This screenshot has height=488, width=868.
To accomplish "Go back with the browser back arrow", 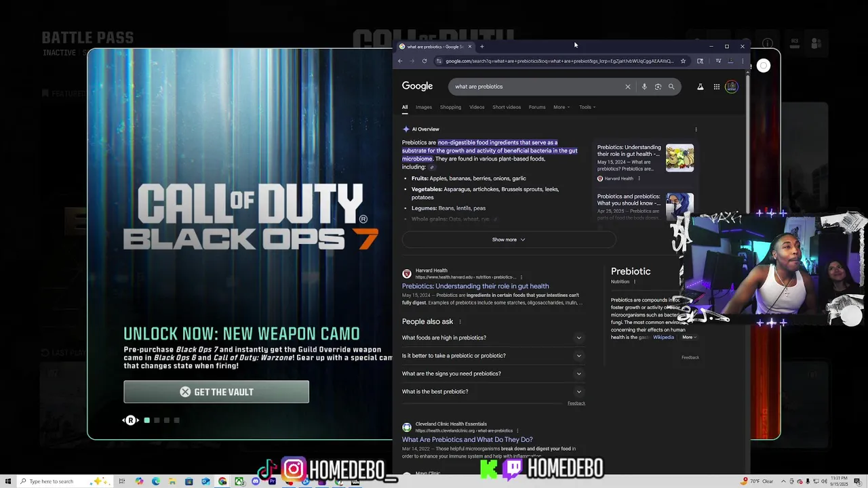I will tap(400, 61).
